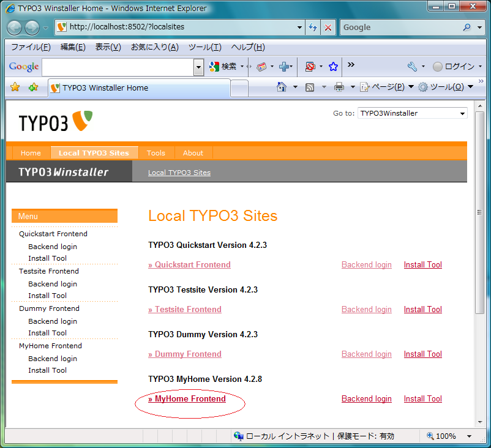Click the Google toolbar wrench settings icon
The image size is (491, 448).
pos(412,66)
